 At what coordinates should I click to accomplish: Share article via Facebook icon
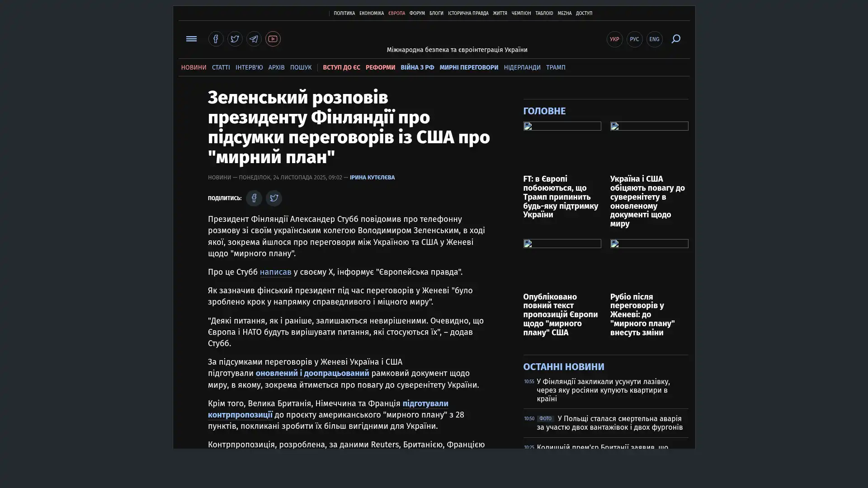254,198
